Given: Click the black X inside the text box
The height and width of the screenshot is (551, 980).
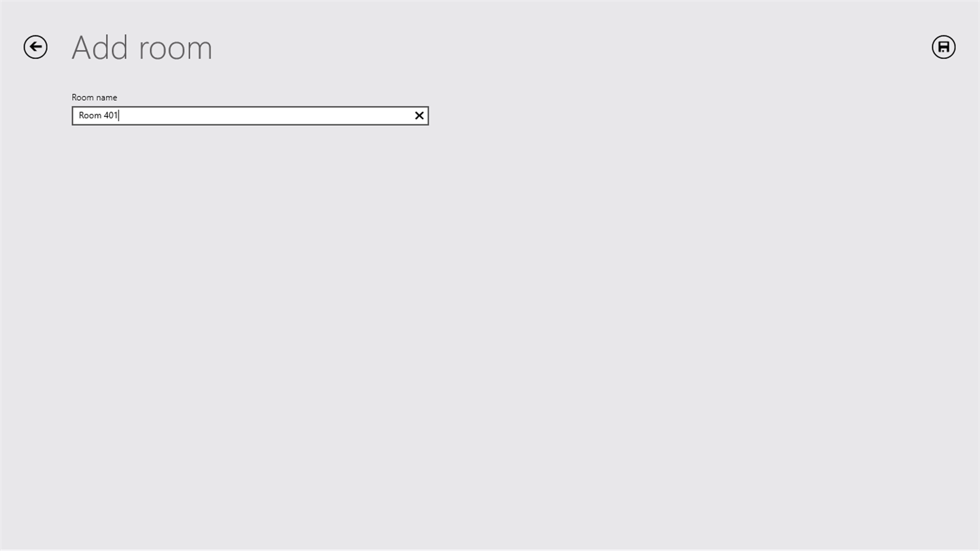Looking at the screenshot, I should pos(419,116).
